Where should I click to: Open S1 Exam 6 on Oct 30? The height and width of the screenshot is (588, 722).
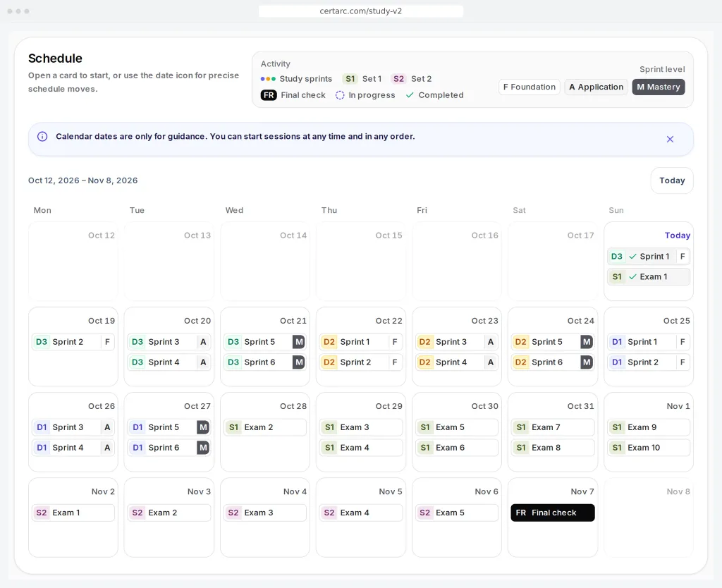point(457,448)
